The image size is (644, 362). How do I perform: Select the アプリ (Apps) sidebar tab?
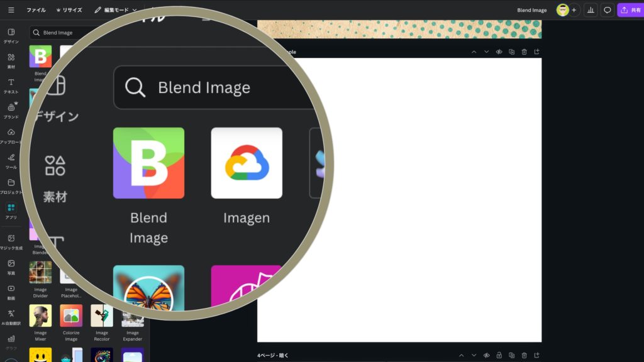pos(11,211)
